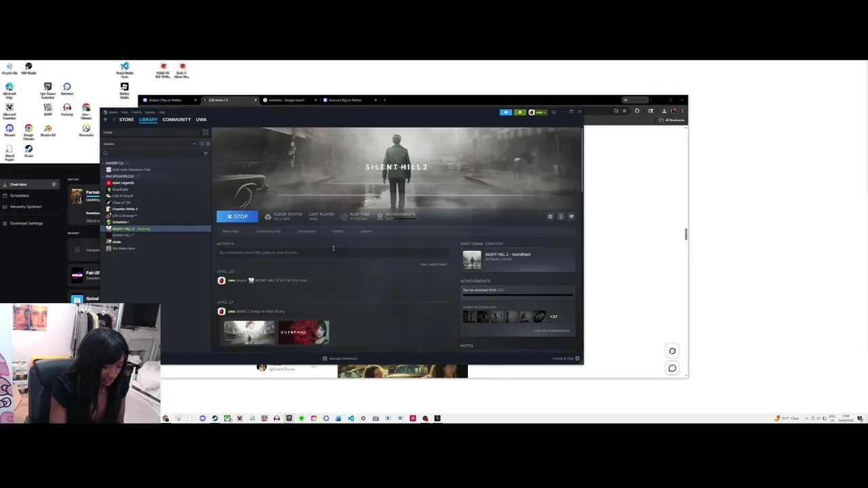868x488 pixels.
Task: Open the Recycle Bin desktop icon
Action: point(9,68)
